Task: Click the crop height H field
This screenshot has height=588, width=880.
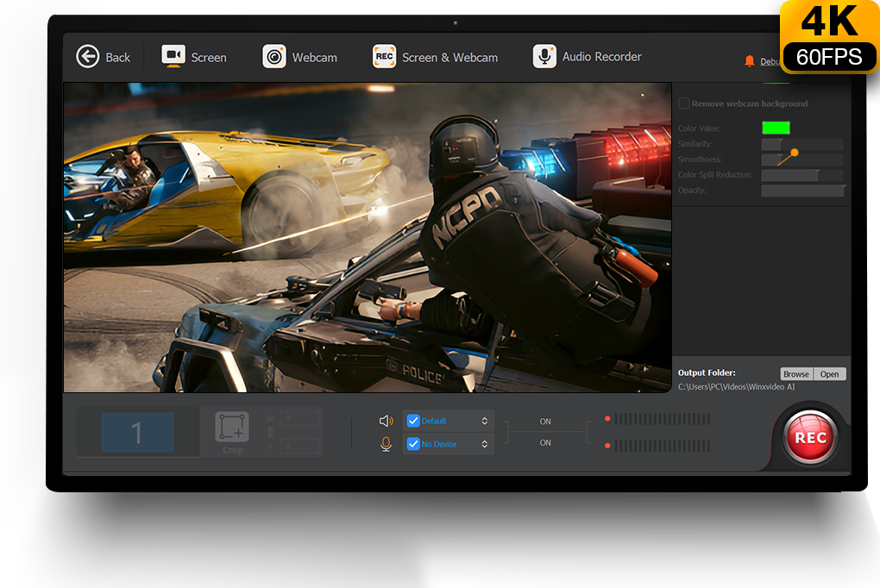Action: click(299, 447)
